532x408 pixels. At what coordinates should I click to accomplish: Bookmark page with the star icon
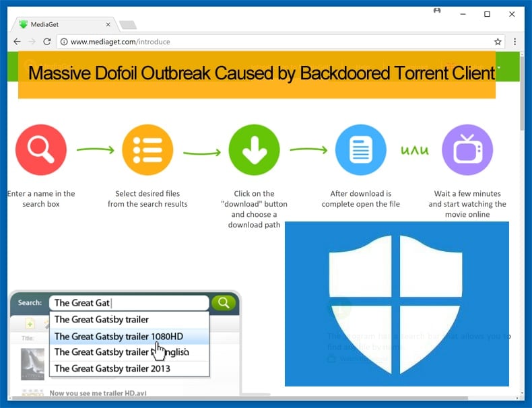(498, 42)
